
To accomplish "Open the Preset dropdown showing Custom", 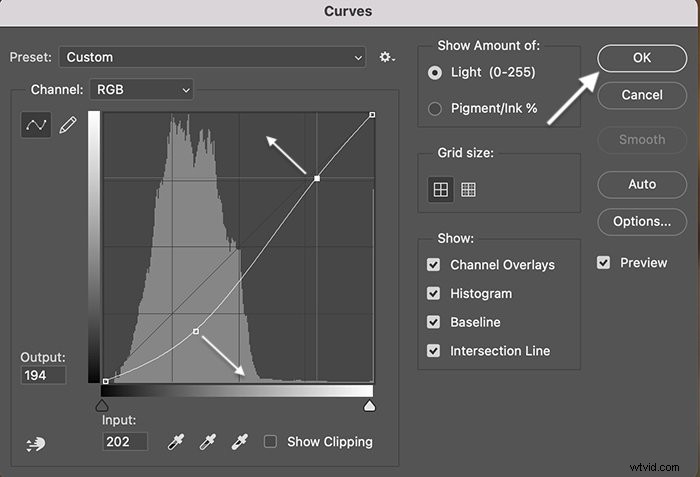I will 212,57.
